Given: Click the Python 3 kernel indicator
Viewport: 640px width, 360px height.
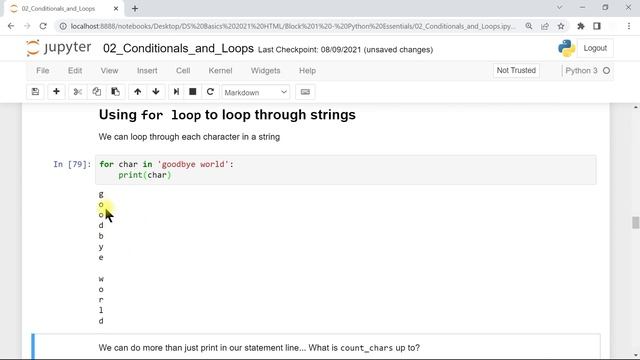Looking at the screenshot, I should coord(587,71).
